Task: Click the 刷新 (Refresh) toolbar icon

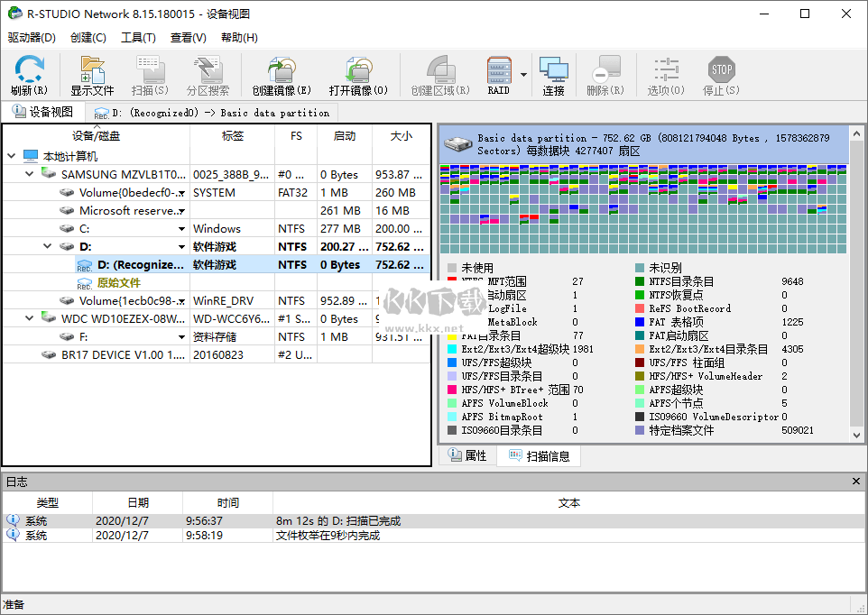Action: coord(28,74)
